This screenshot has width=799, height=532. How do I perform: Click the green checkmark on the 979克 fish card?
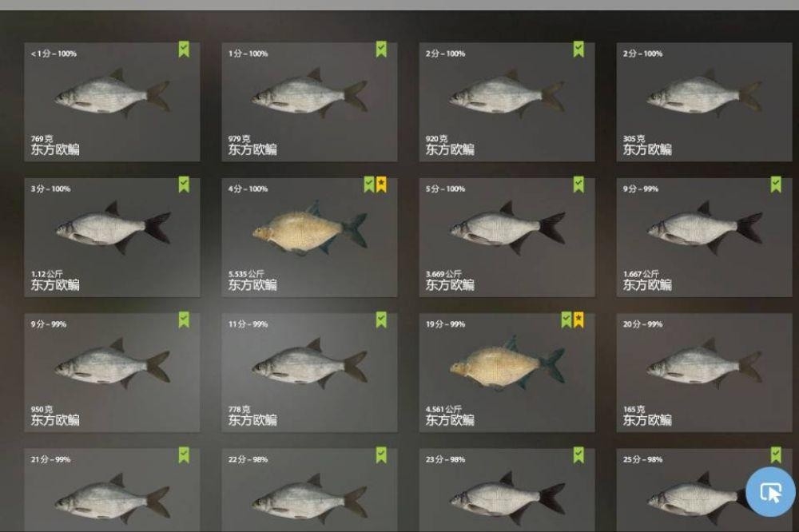click(x=381, y=50)
